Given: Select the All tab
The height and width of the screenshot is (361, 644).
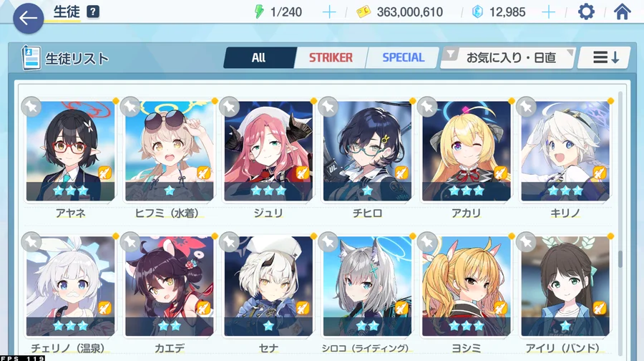Looking at the screenshot, I should coord(259,57).
